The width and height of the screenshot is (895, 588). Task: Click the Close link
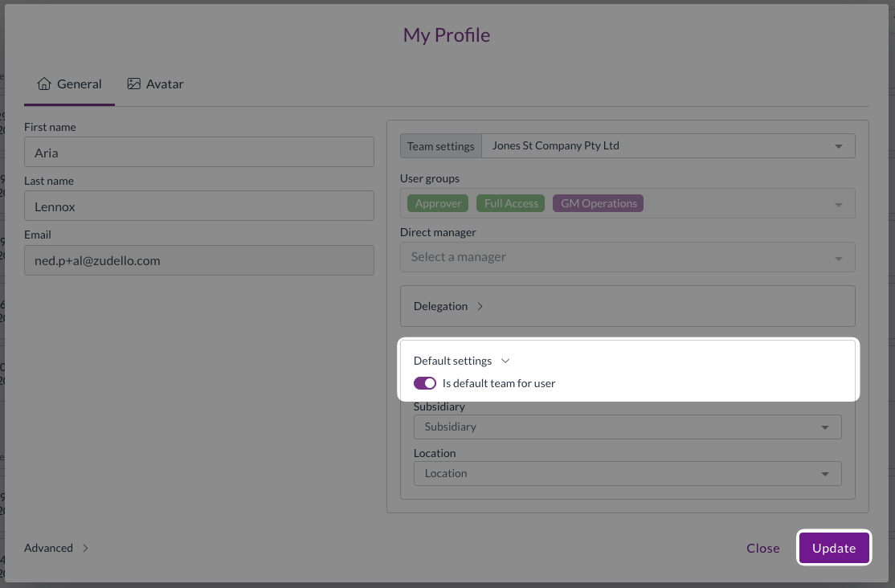tap(762, 548)
